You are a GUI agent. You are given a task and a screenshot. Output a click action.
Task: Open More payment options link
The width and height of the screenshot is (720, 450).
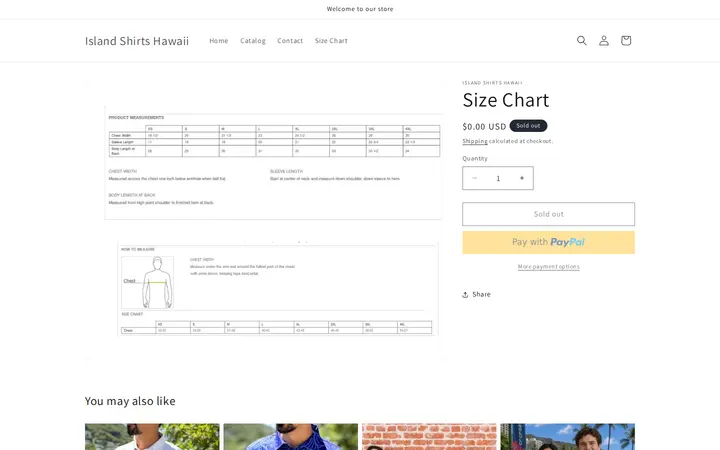[548, 266]
